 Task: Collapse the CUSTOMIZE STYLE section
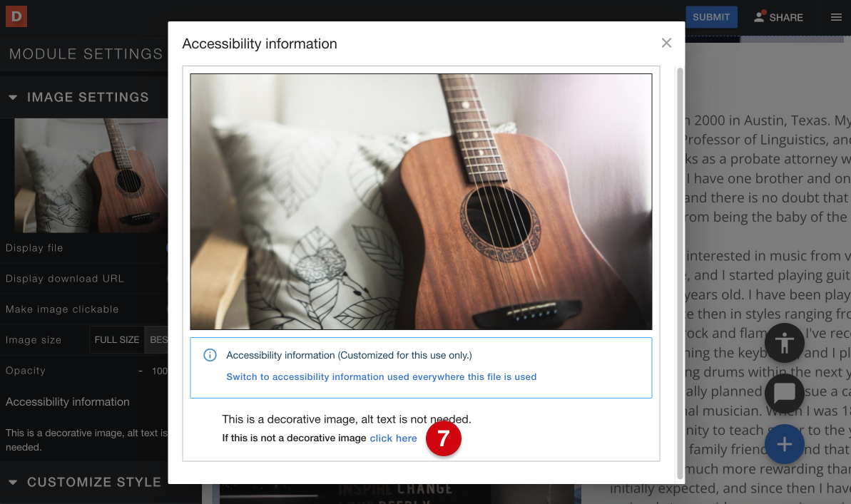(x=13, y=482)
